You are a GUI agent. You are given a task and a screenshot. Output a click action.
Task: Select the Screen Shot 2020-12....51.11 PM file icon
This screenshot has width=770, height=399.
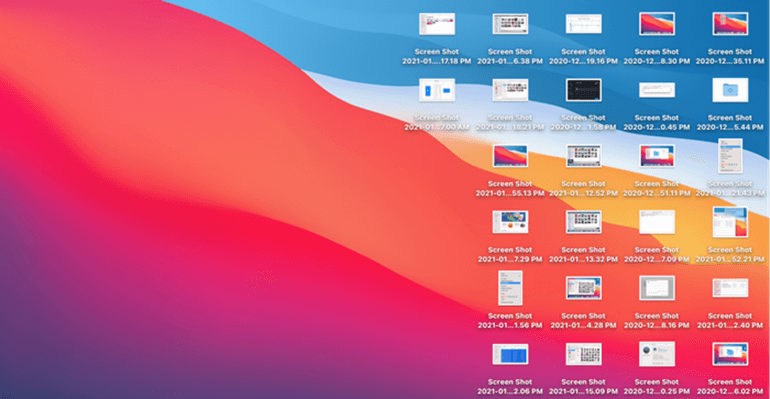(x=657, y=156)
